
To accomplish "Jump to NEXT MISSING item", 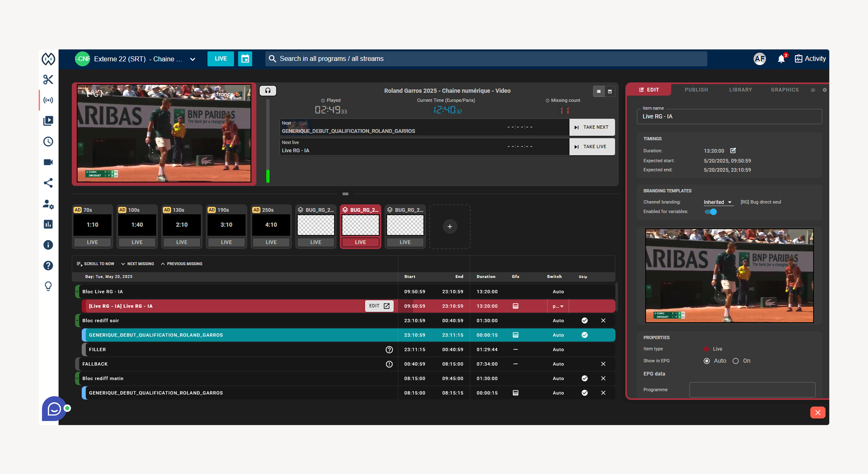I will click(138, 264).
